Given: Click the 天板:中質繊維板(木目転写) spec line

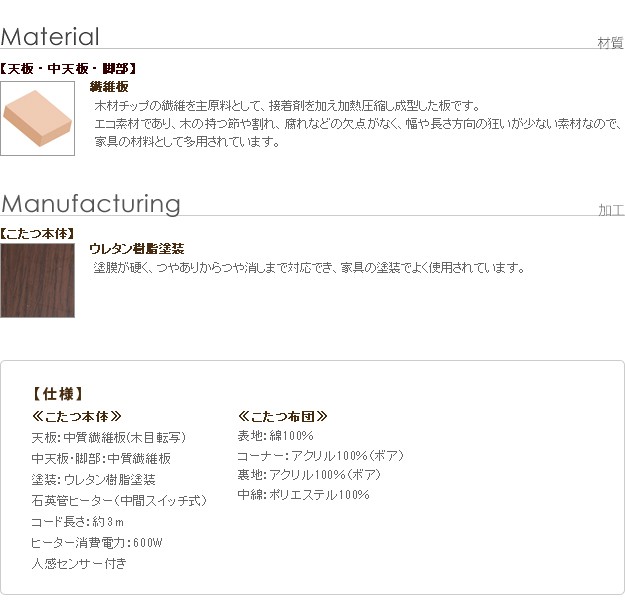Looking at the screenshot, I should pyautogui.click(x=109, y=437).
